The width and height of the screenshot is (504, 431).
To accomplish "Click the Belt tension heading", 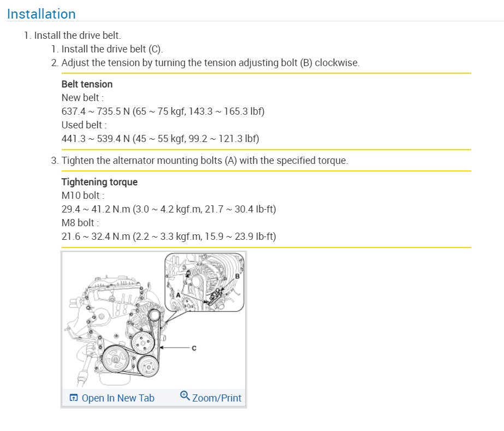I will click(87, 84).
